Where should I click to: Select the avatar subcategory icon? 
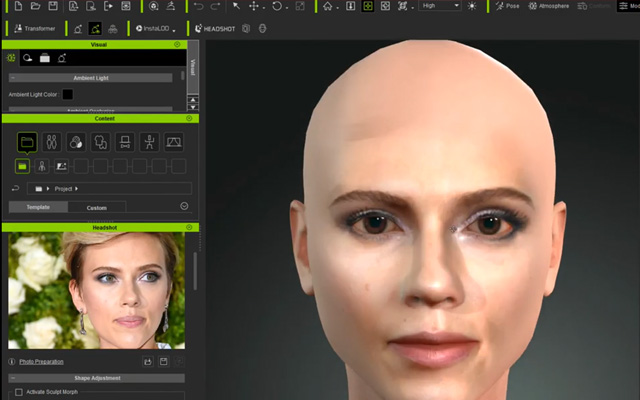tap(42, 167)
